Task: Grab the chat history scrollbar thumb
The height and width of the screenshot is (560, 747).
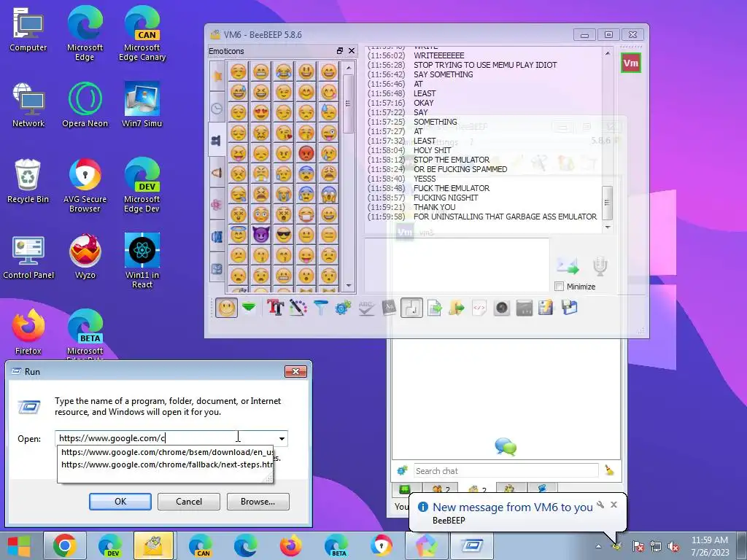Action: [x=608, y=203]
